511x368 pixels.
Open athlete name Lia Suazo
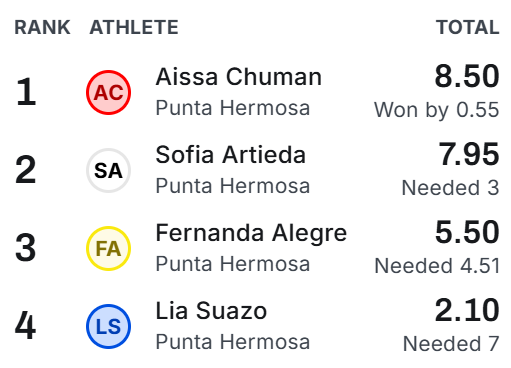(211, 311)
